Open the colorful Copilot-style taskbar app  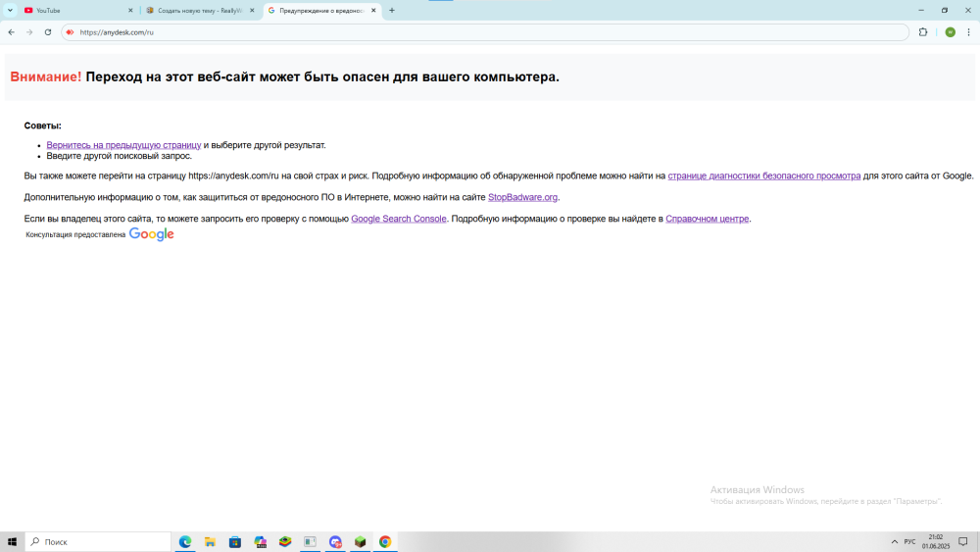point(260,542)
